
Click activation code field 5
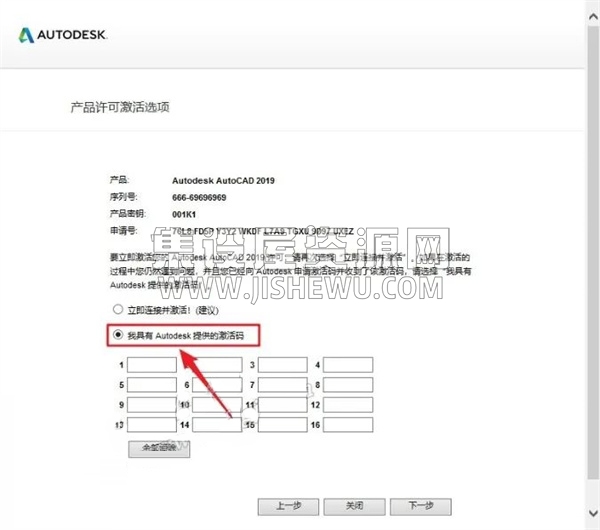pyautogui.click(x=152, y=385)
